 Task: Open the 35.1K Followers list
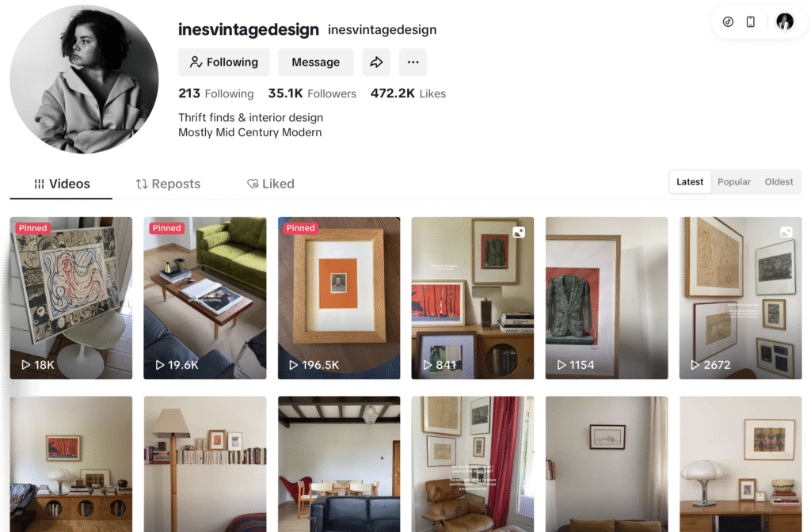click(x=312, y=93)
